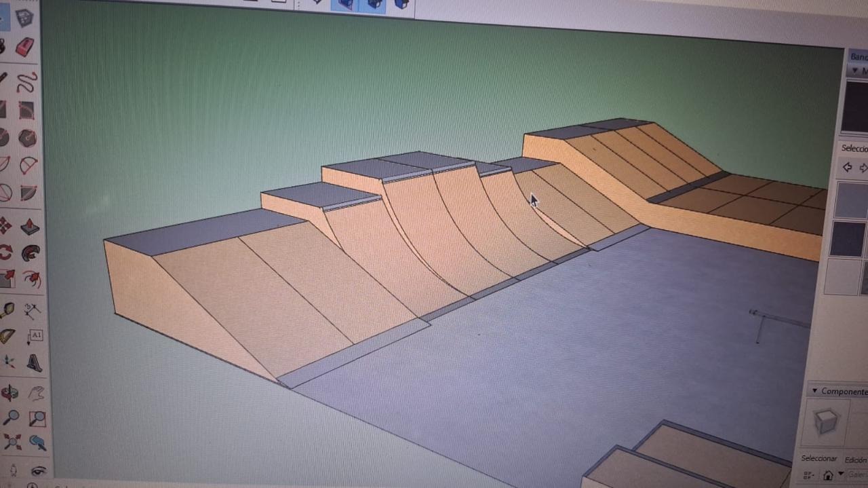Click the component search field

(857, 475)
